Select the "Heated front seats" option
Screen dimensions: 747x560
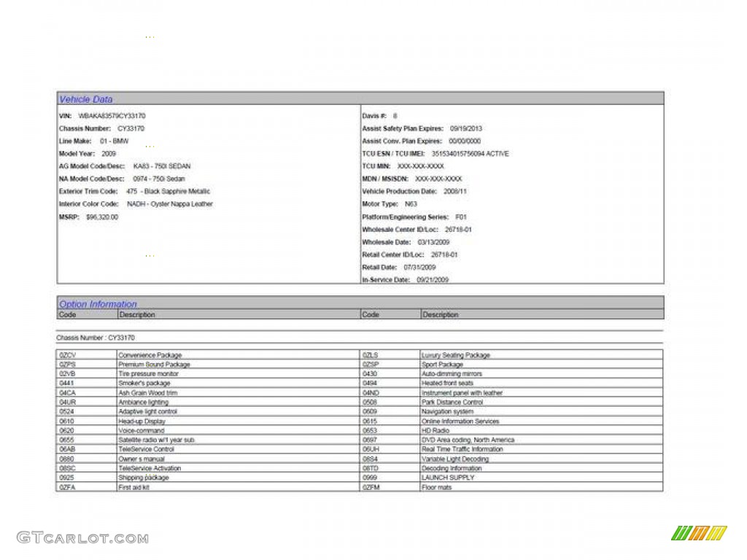[x=447, y=383]
